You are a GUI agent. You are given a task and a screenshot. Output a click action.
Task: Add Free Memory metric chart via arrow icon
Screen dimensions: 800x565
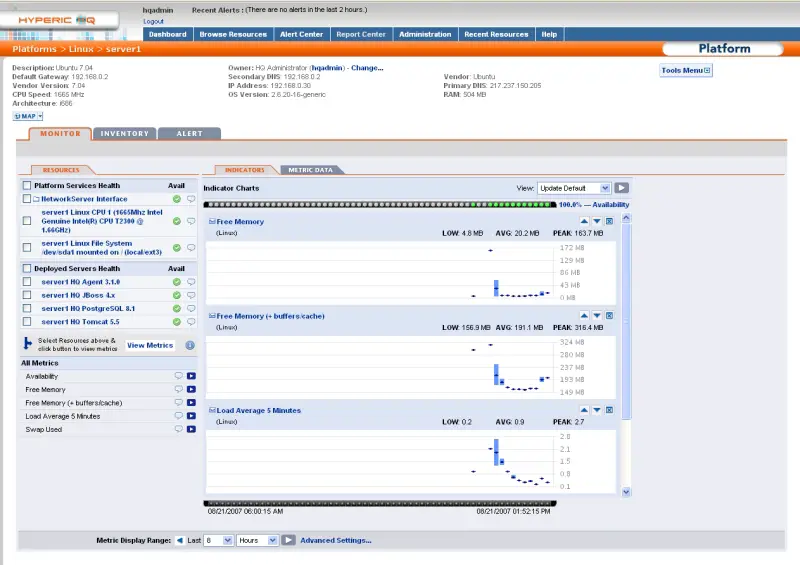click(191, 389)
